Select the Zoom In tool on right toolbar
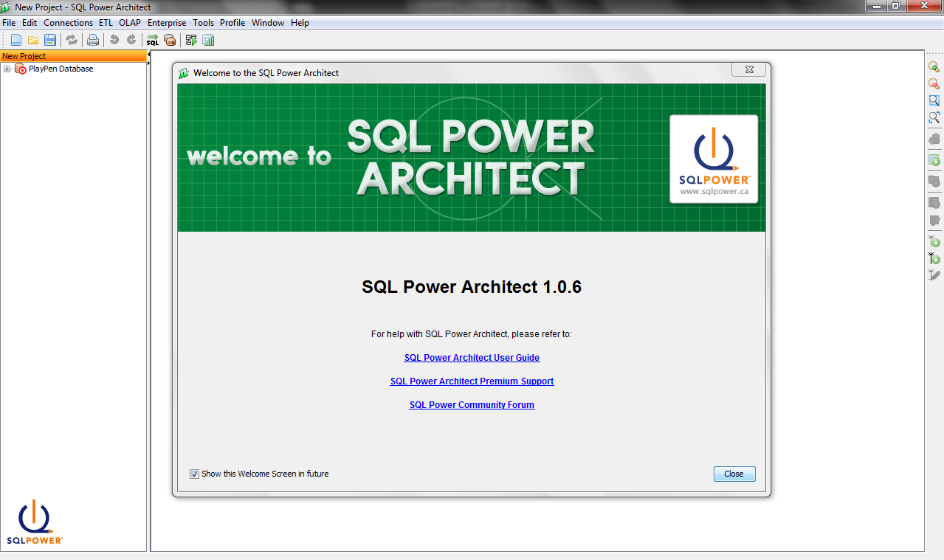Image resolution: width=944 pixels, height=560 pixels. click(934, 66)
